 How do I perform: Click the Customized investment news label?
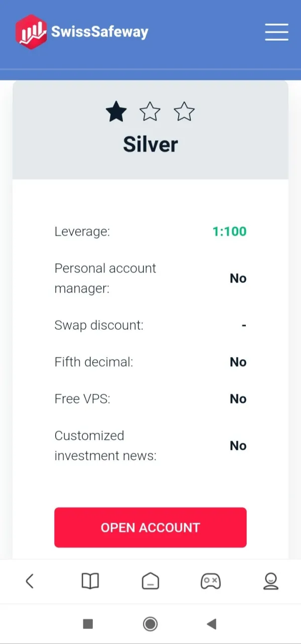click(x=105, y=446)
